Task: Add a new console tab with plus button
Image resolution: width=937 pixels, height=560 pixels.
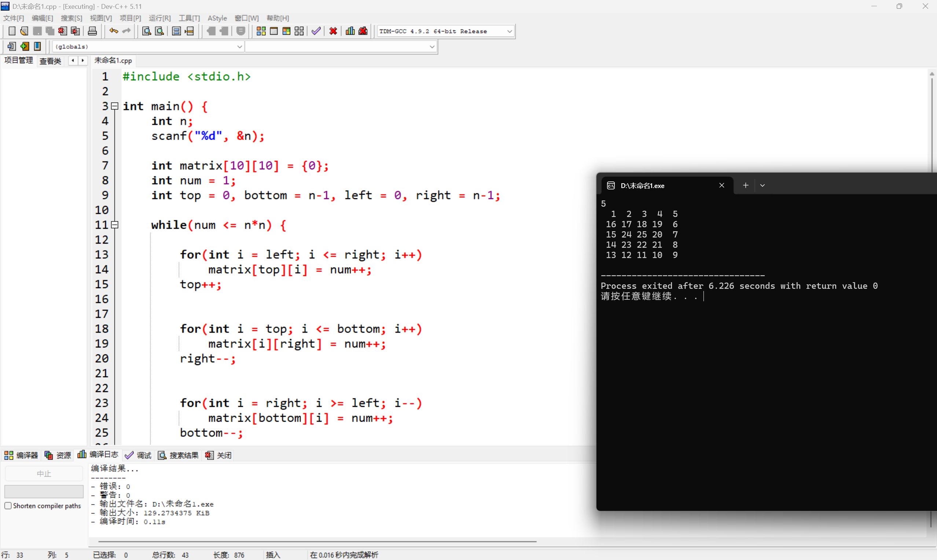Action: (745, 185)
